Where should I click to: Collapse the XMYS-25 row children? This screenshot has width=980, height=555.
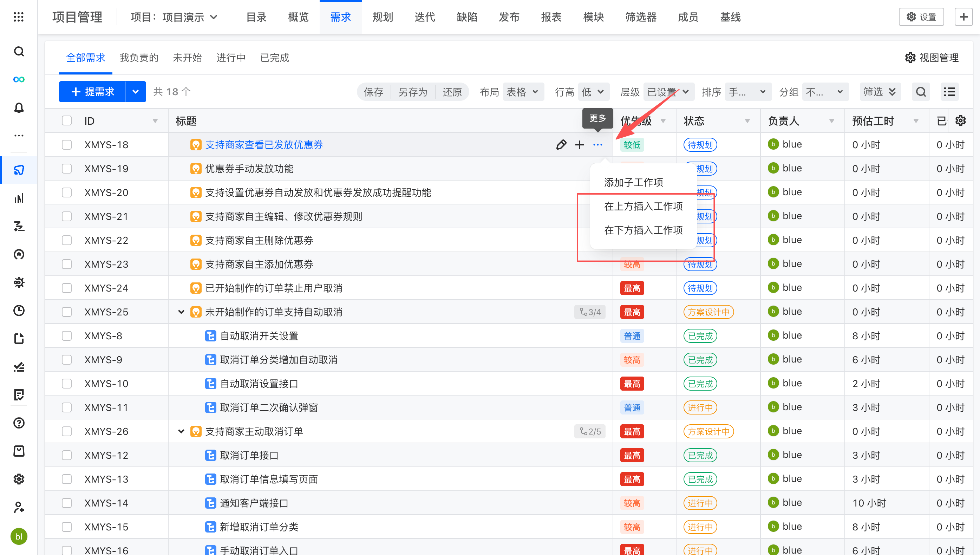click(x=181, y=312)
